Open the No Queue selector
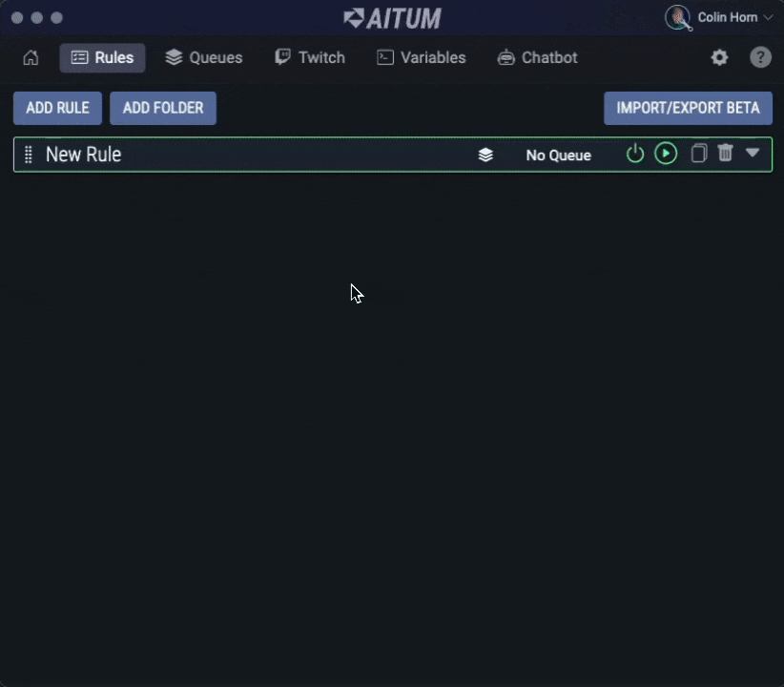 point(558,155)
